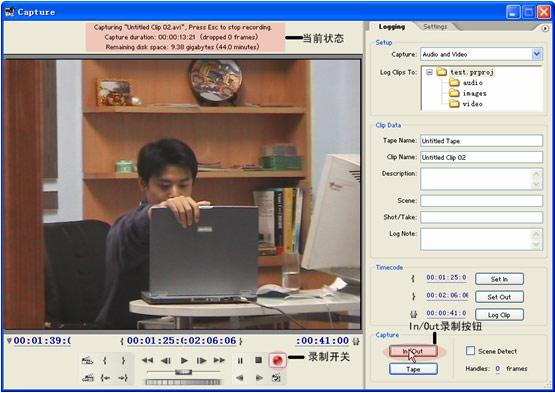The image size is (555, 393).
Task: Step back one frame
Action: coord(165,360)
